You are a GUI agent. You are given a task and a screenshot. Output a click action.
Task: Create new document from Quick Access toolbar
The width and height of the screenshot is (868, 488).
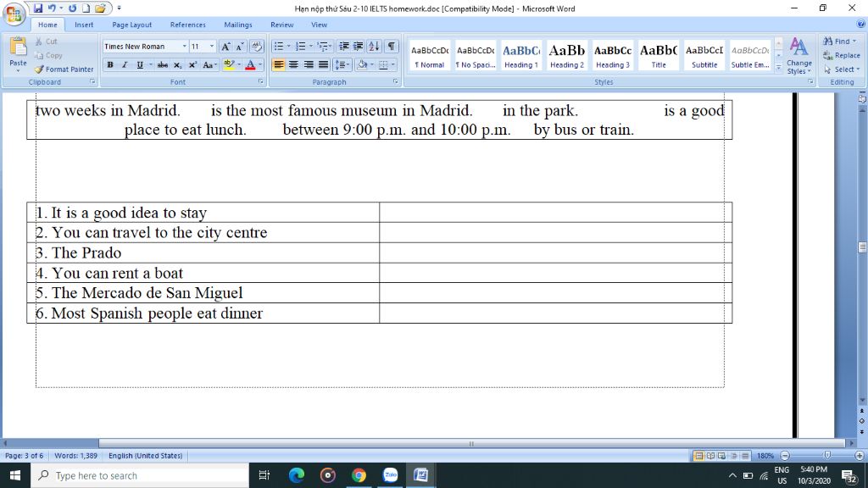tap(86, 8)
